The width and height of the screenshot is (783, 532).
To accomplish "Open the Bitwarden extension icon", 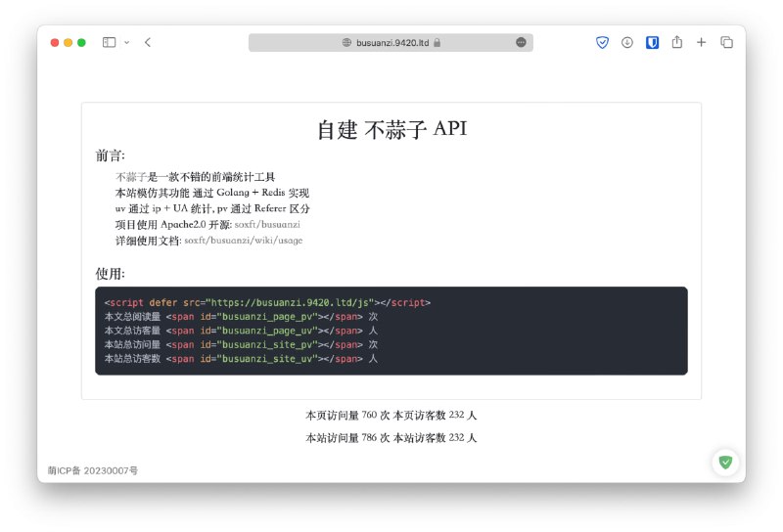I will [x=652, y=42].
